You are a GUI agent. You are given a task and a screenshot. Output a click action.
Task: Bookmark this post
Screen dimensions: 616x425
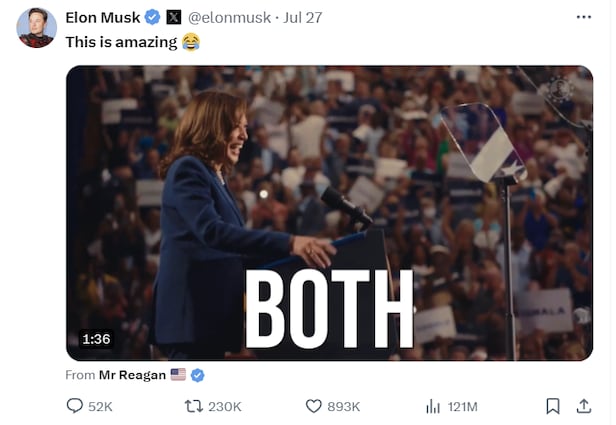[552, 406]
